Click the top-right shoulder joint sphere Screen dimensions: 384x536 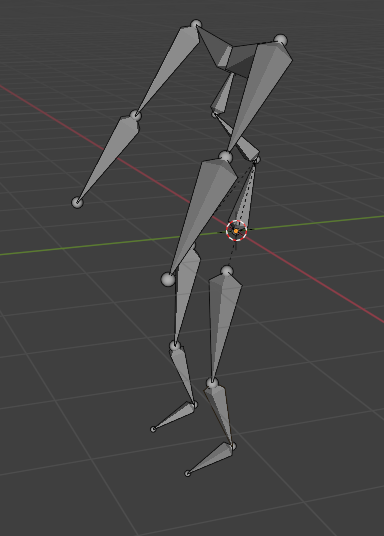pos(280,40)
